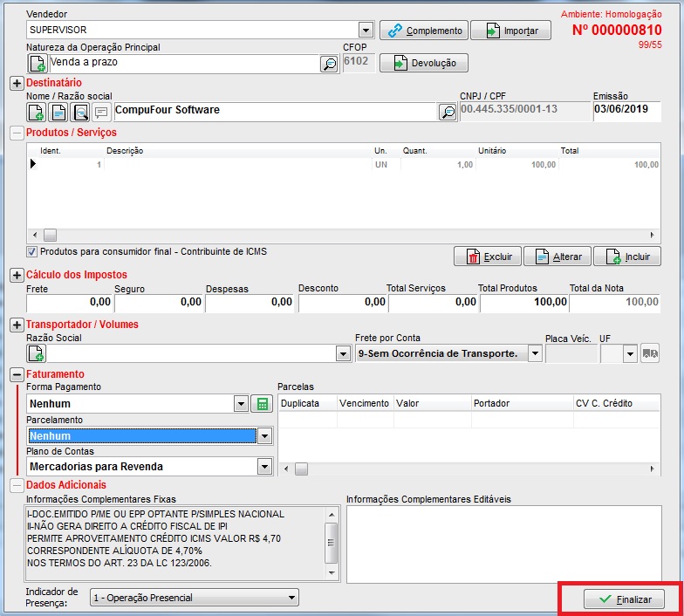Click the new document icon beside Natureza da Operação
684x616 pixels.
38,64
